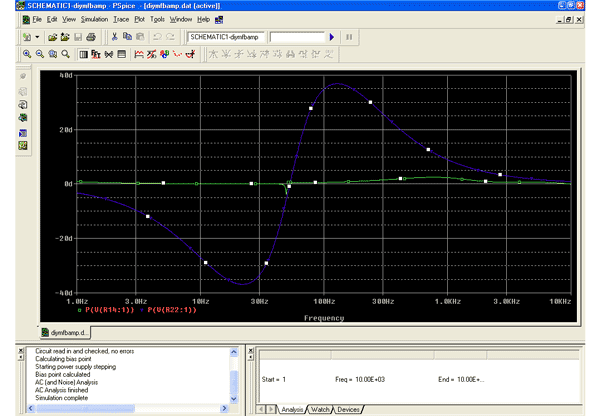600x416 pixels.
Task: Run the simulation with the blue play button
Action: 332,37
